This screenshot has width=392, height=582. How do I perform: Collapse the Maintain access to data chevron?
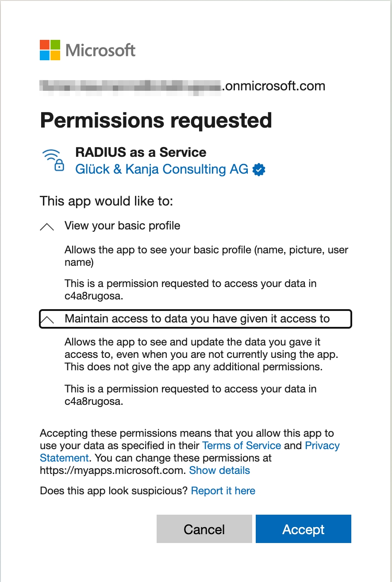[x=47, y=319]
